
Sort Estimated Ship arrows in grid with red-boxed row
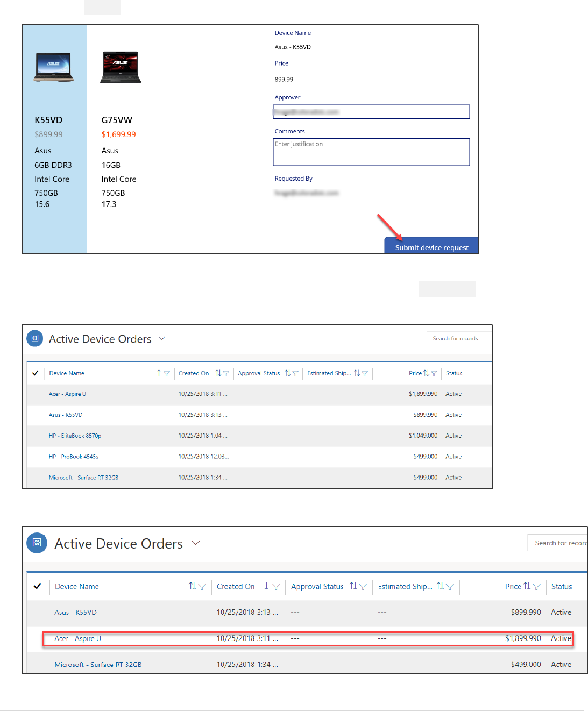pyautogui.click(x=440, y=586)
